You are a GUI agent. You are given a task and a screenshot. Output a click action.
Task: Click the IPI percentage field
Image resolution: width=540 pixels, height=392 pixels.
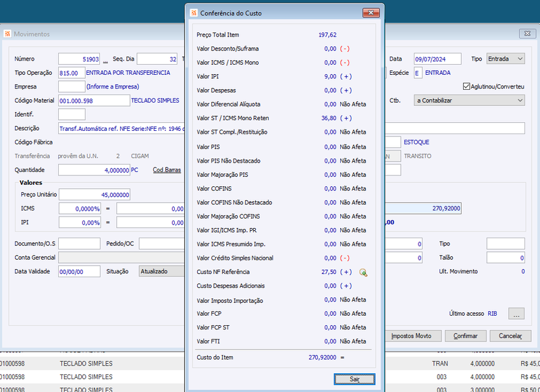(80, 223)
